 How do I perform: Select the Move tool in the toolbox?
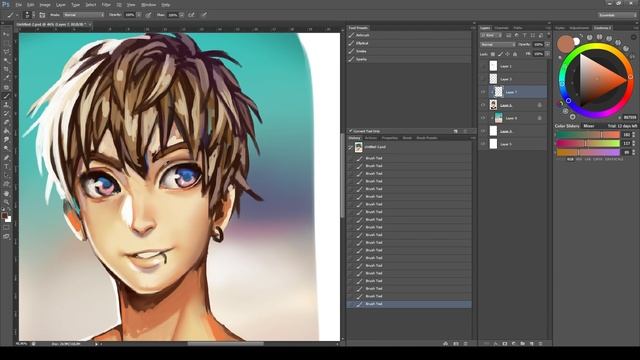pyautogui.click(x=6, y=35)
